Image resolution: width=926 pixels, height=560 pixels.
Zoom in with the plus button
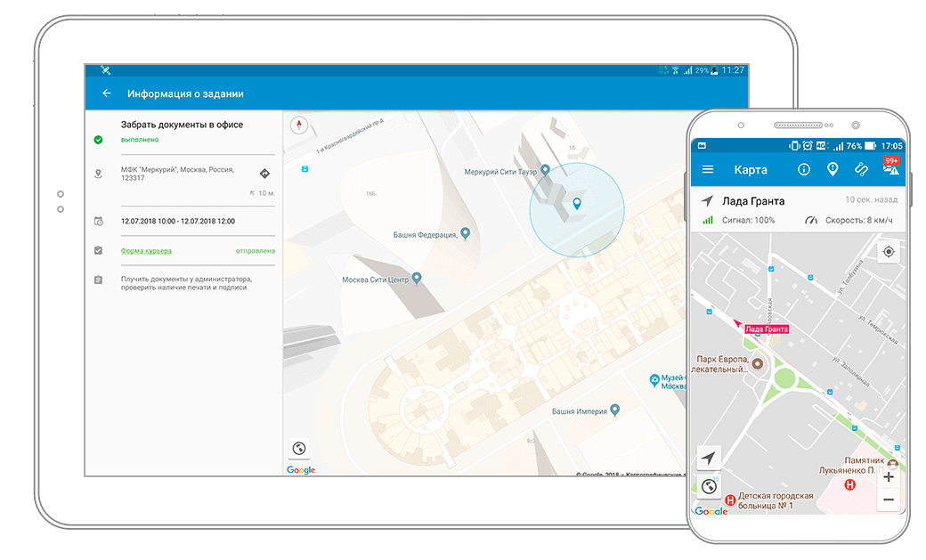[x=888, y=477]
